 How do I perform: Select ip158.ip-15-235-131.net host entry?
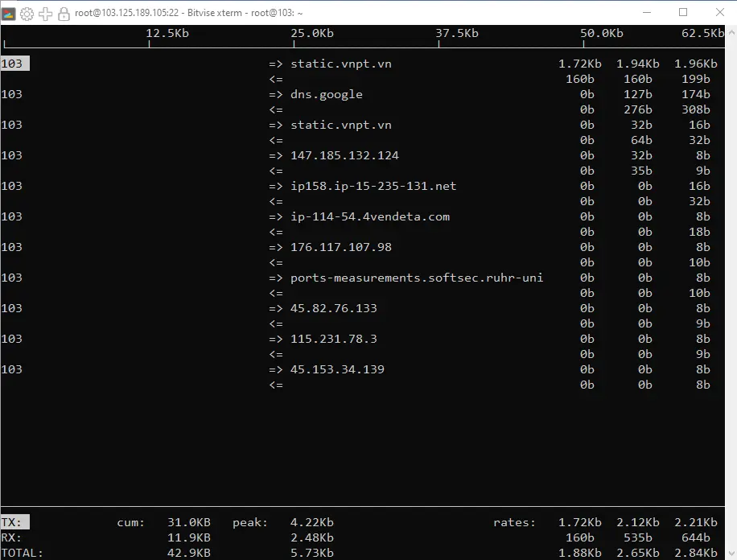[373, 186]
